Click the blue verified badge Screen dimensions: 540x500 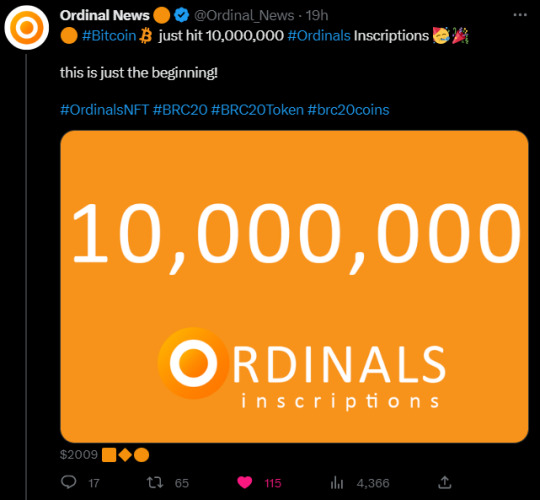tap(181, 15)
